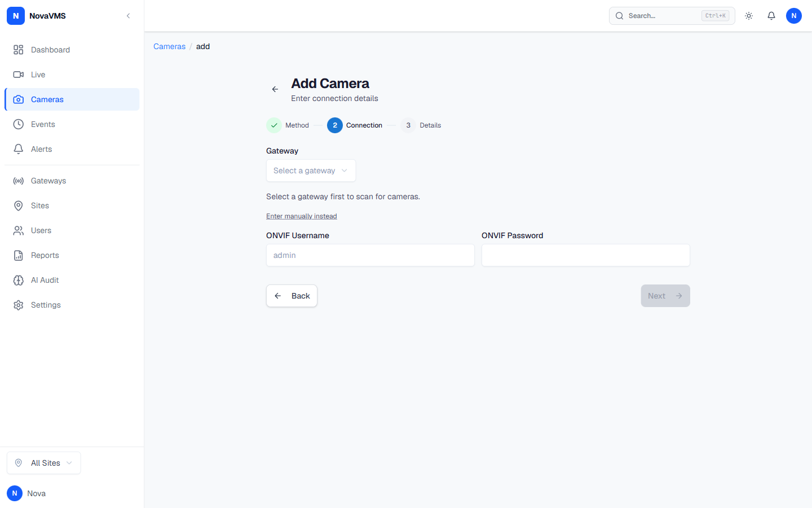812x508 pixels.
Task: Open the Select a gateway dropdown
Action: click(311, 170)
